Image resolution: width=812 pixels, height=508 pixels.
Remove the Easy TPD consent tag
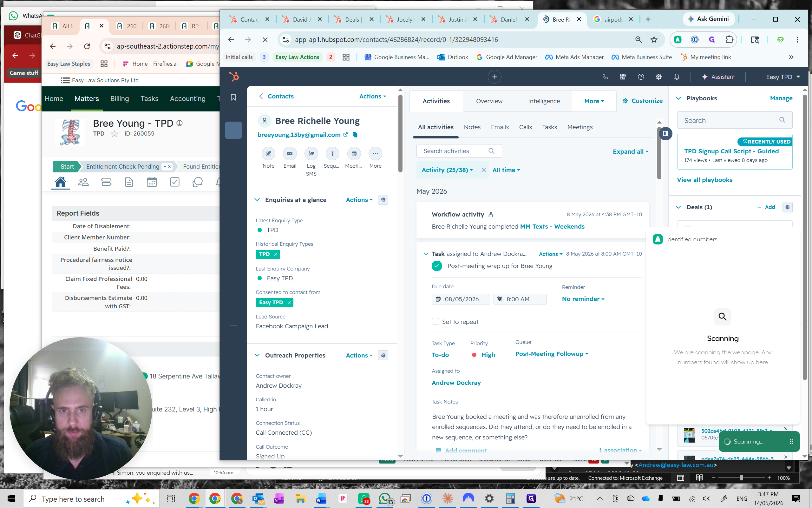[x=289, y=302]
